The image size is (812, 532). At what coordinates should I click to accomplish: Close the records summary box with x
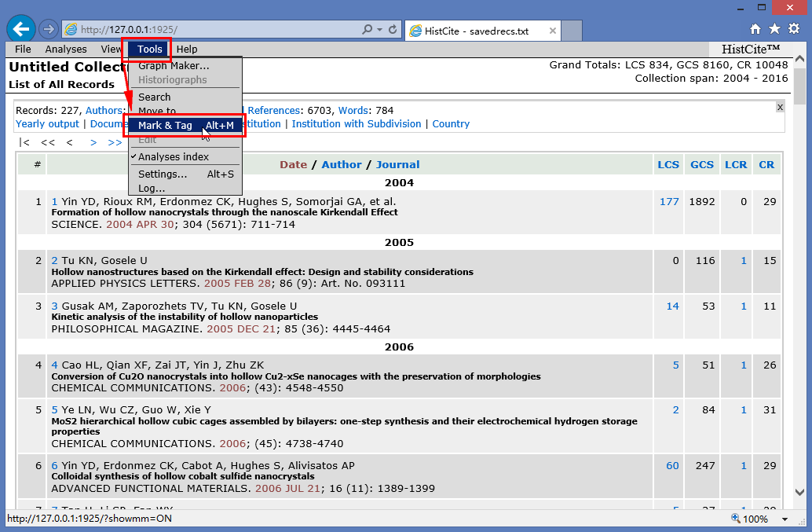tap(780, 107)
